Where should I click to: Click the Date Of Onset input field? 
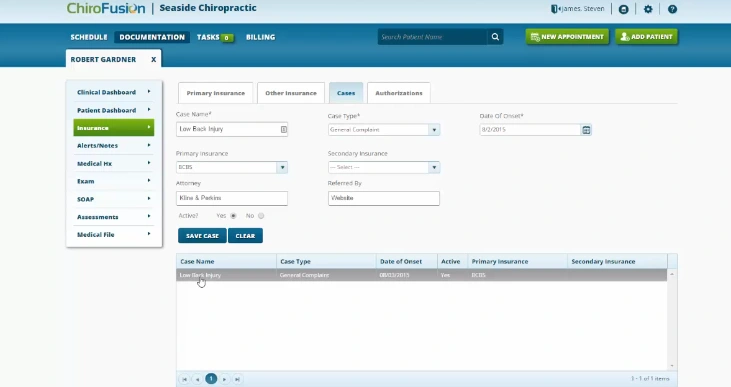530,130
